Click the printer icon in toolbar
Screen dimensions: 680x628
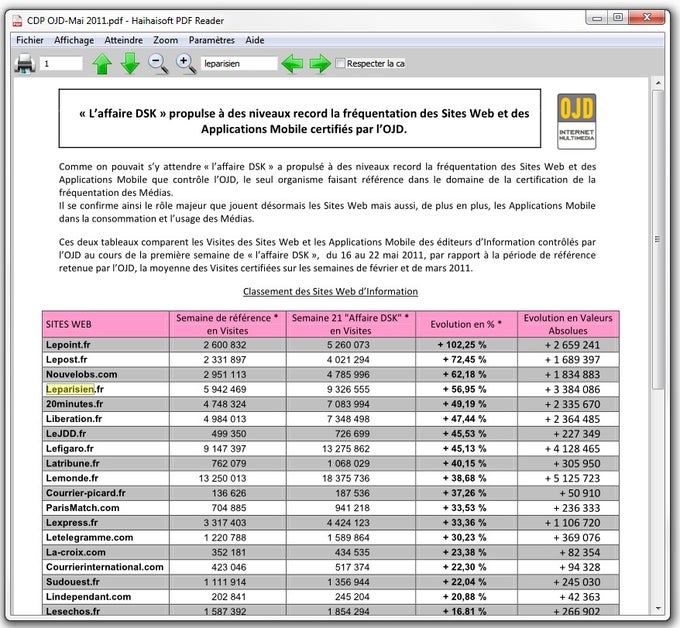(25, 64)
